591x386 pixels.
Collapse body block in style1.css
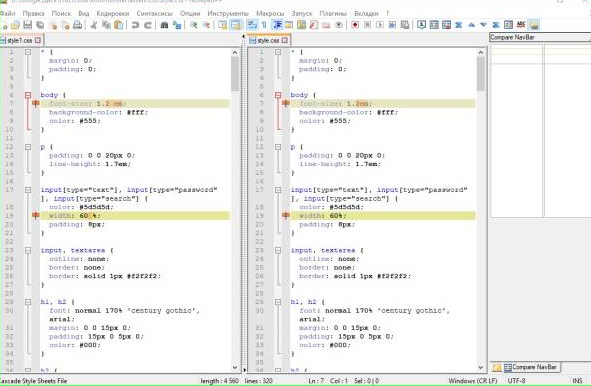point(28,95)
